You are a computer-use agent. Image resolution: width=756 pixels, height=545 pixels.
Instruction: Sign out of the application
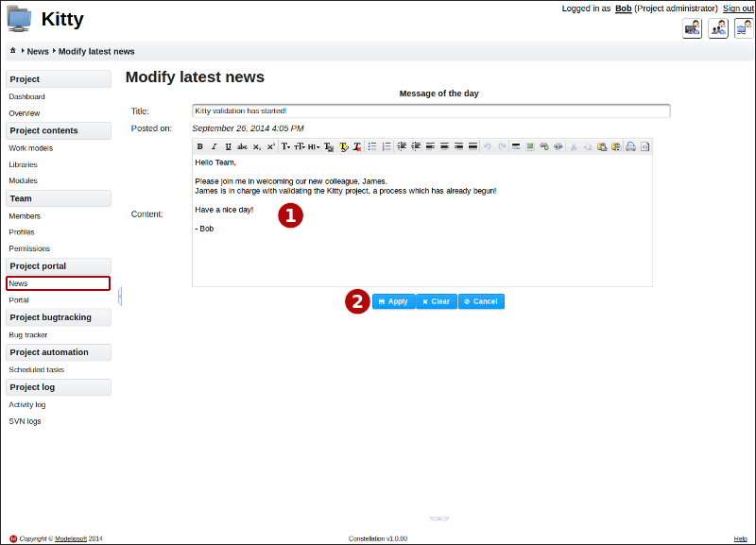coord(738,9)
